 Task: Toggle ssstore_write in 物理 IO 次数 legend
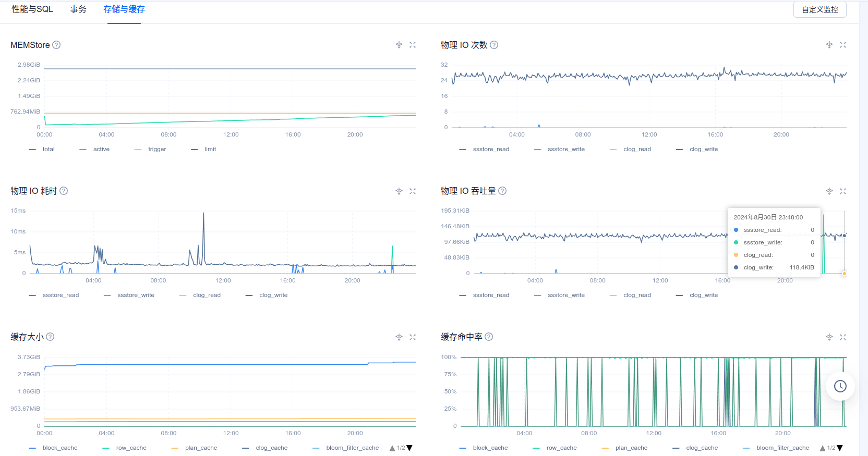pos(559,149)
